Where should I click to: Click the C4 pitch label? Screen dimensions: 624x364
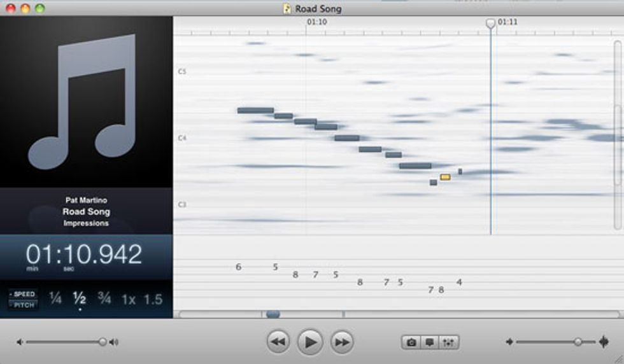coord(182,138)
